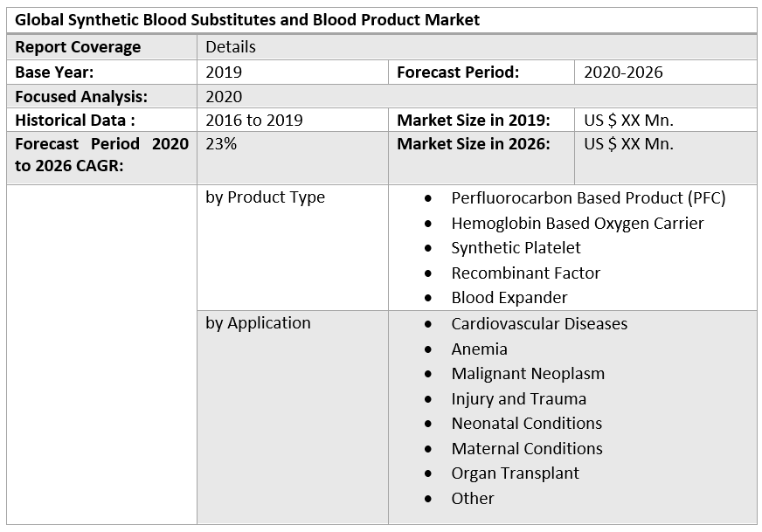Click the 'Market Size in 2019:' label
Image resolution: width=762 pixels, height=532 pixels.
click(x=474, y=121)
